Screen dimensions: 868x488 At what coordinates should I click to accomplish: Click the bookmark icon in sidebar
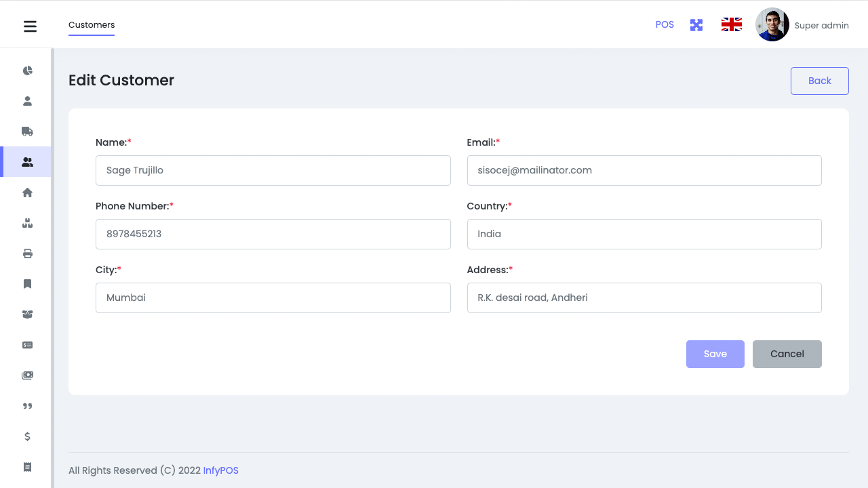click(27, 284)
